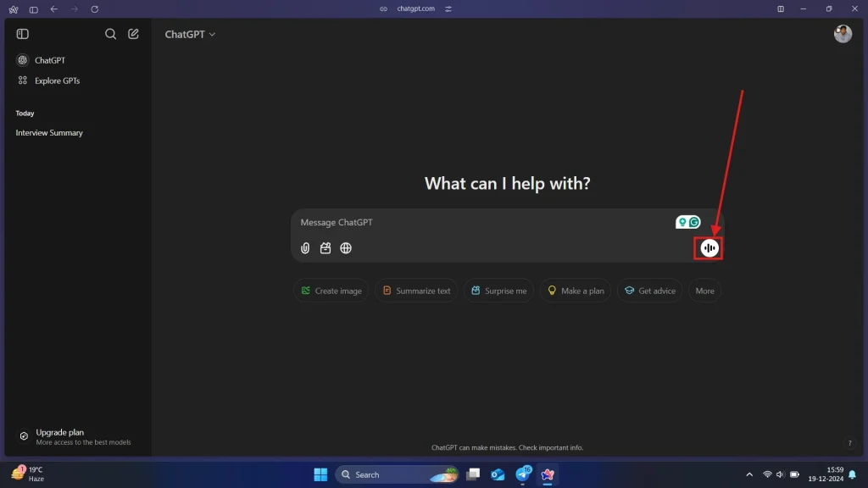This screenshot has width=868, height=488.
Task: Open chat search magnifier icon
Action: pos(111,34)
